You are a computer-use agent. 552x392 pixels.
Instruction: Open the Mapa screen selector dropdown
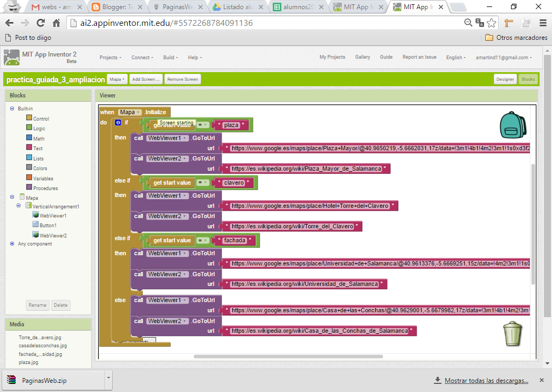click(x=117, y=79)
